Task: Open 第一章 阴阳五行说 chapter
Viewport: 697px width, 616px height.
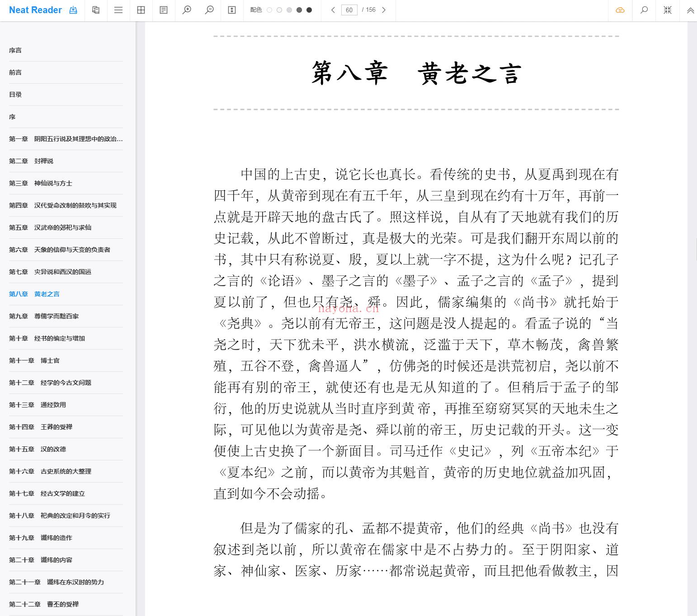Action: point(66,139)
